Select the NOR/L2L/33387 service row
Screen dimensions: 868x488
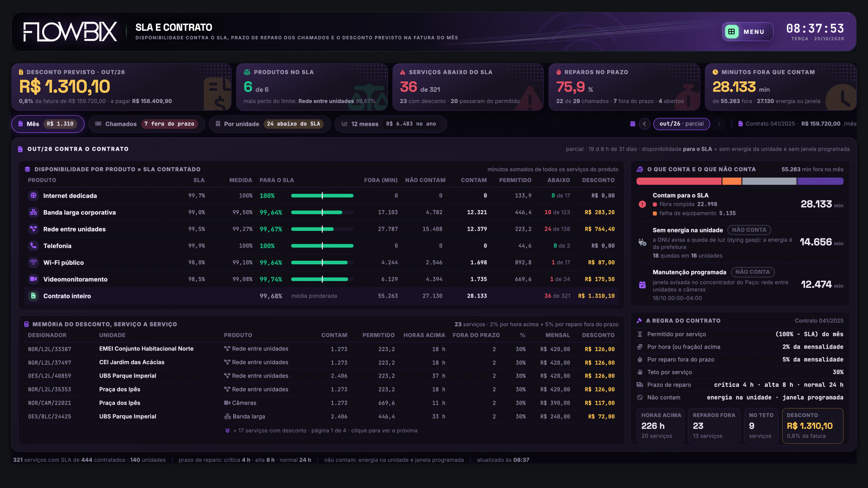(x=321, y=349)
